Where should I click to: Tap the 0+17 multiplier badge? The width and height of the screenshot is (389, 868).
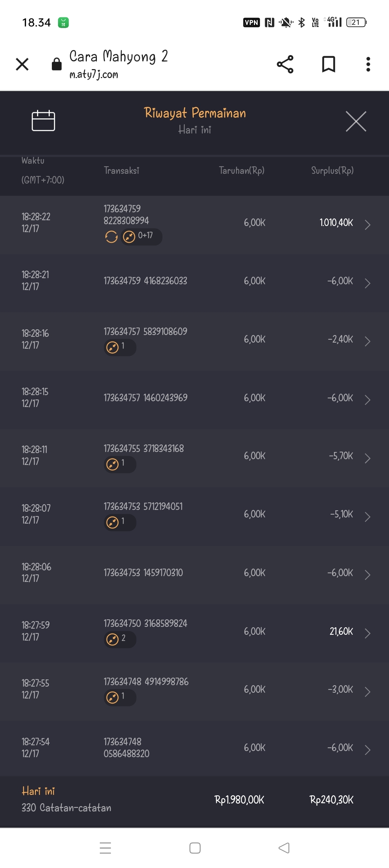141,236
